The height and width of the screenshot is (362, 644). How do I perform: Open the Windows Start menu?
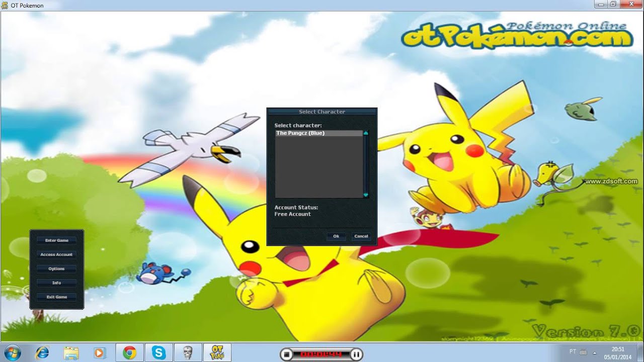(x=12, y=352)
